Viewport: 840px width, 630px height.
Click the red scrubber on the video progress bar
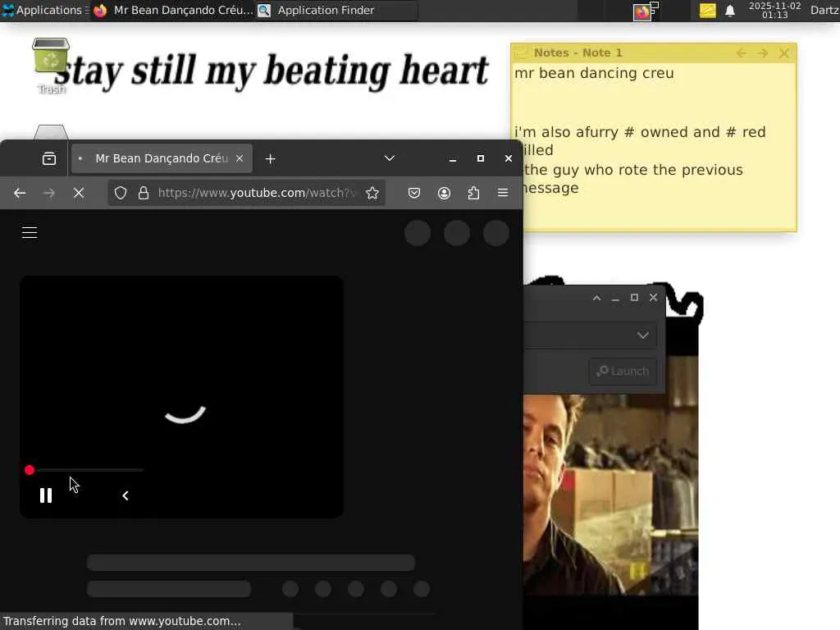tap(30, 470)
